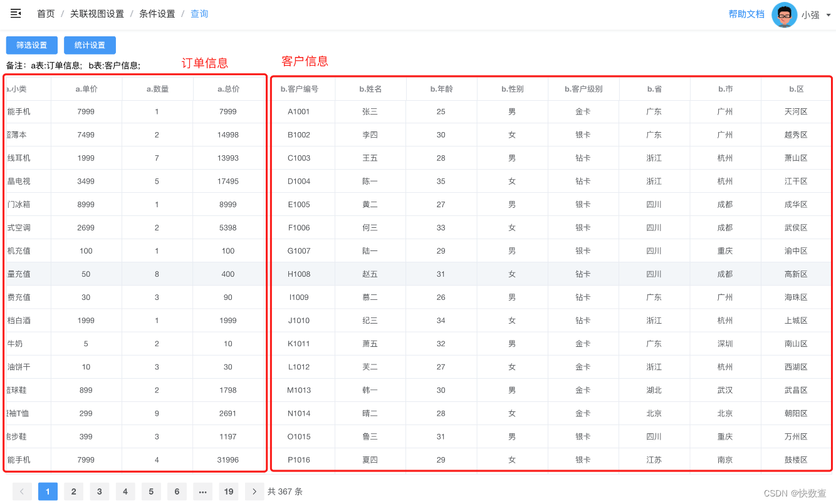Click the b.客户级别 column header

583,89
